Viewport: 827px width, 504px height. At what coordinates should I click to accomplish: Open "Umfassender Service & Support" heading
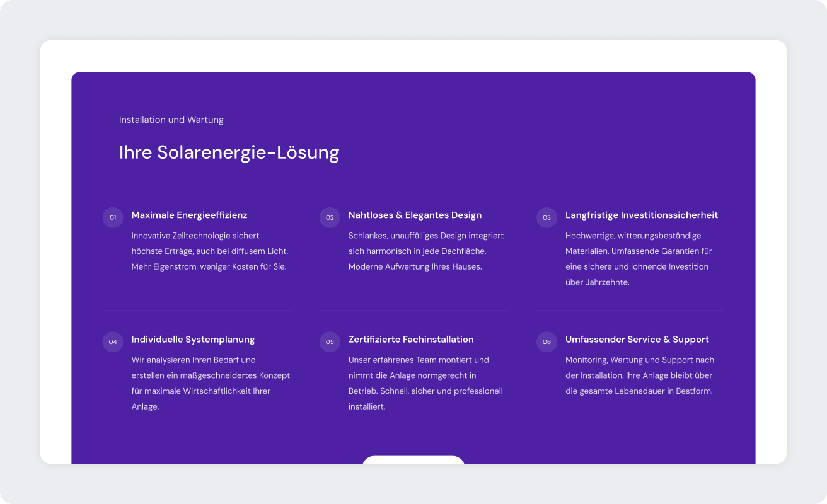pos(637,339)
